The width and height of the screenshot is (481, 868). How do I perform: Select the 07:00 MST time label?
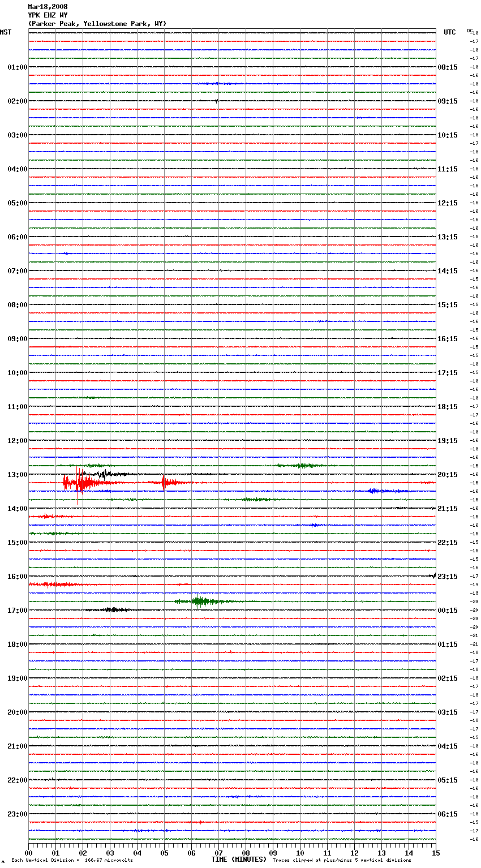coord(18,271)
